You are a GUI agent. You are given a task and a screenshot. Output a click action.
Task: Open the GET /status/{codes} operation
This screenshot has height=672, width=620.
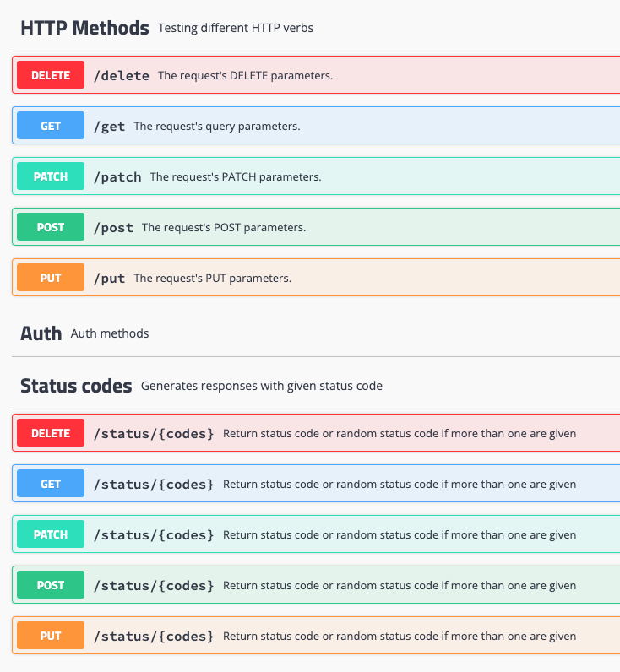pos(380,484)
